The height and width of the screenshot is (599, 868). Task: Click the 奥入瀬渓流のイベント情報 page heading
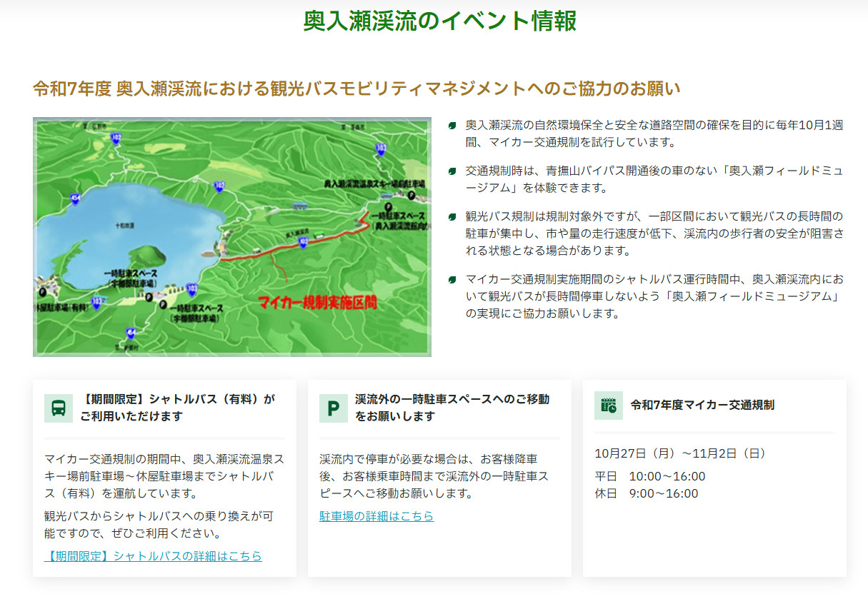pyautogui.click(x=439, y=21)
